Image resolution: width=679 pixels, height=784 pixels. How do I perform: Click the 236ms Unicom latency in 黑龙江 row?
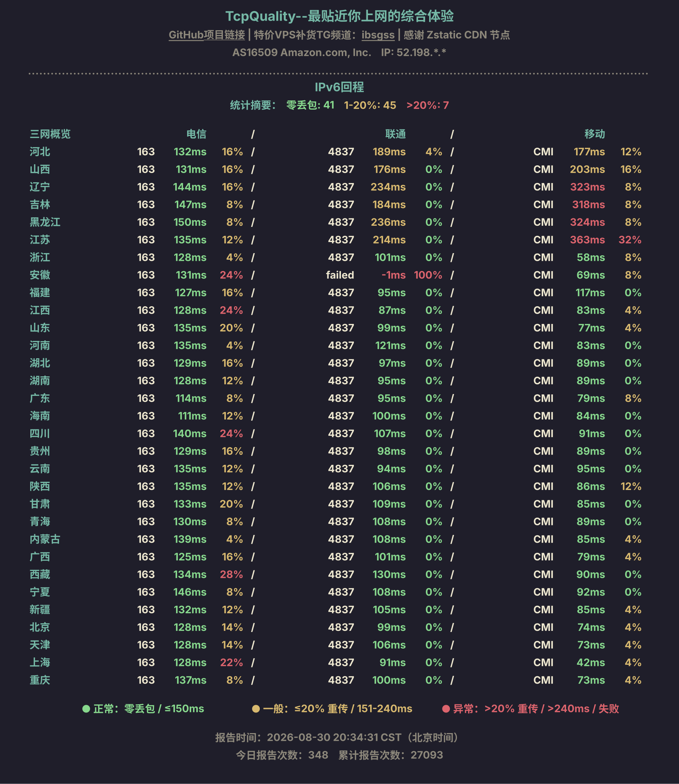pyautogui.click(x=388, y=222)
